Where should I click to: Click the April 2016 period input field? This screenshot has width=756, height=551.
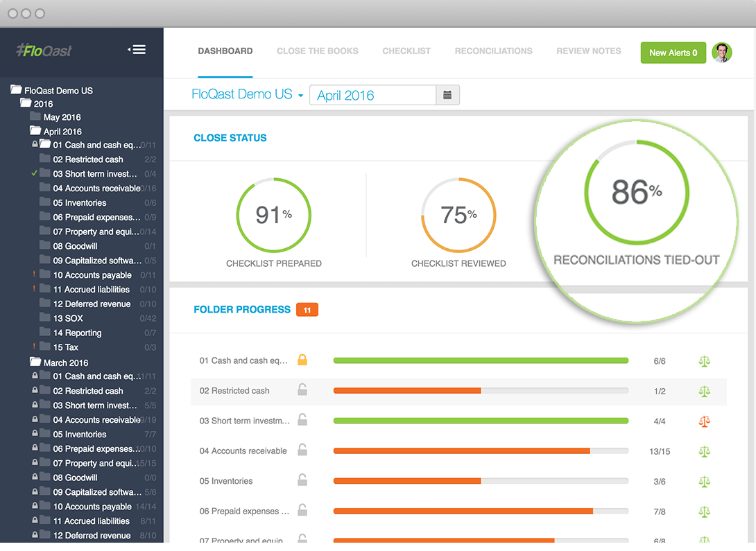coord(372,96)
